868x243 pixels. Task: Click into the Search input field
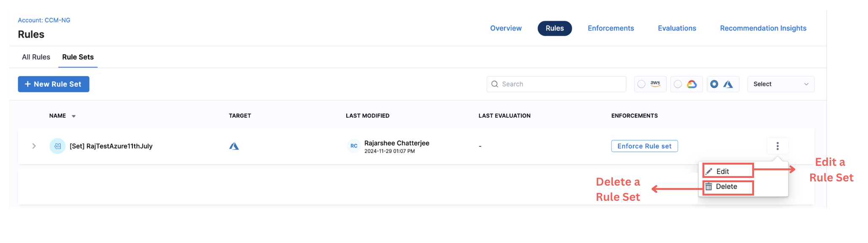click(x=561, y=84)
